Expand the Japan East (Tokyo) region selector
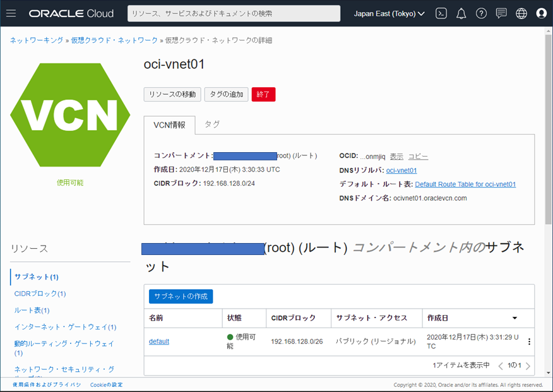 (389, 14)
